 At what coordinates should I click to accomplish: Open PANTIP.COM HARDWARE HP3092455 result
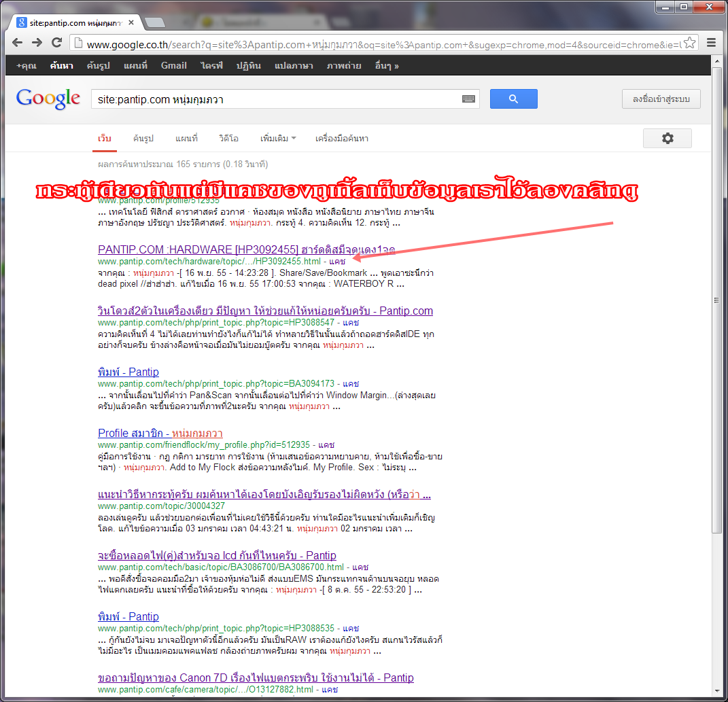[247, 250]
